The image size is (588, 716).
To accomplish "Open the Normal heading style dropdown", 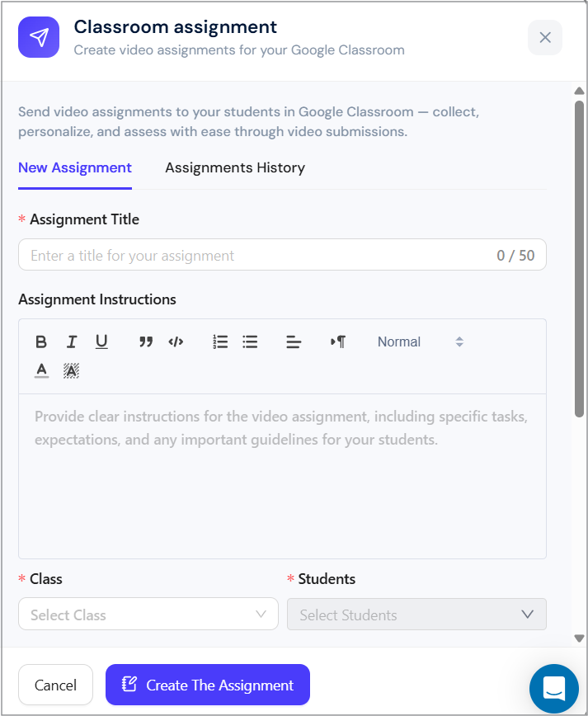I will [x=421, y=342].
